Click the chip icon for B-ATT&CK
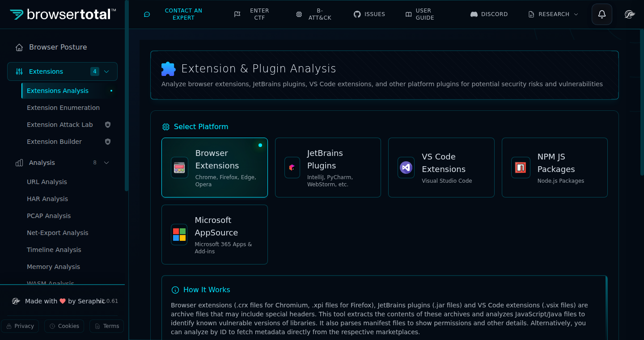This screenshot has height=340, width=644. pyautogui.click(x=299, y=14)
